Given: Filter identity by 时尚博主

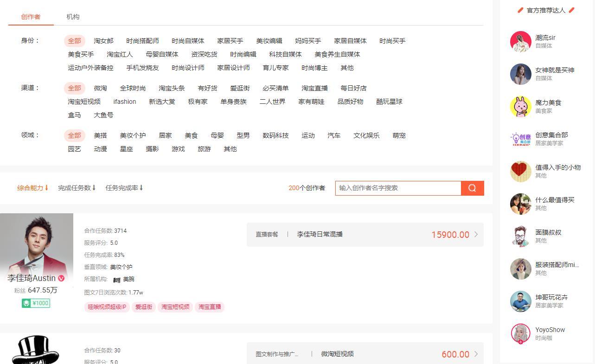Looking at the screenshot, I should tap(314, 68).
